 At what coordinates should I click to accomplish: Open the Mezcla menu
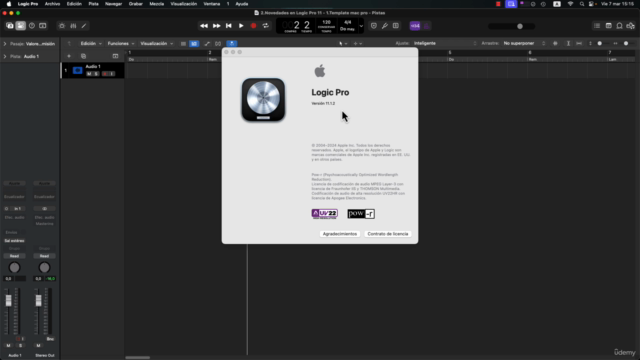[156, 4]
